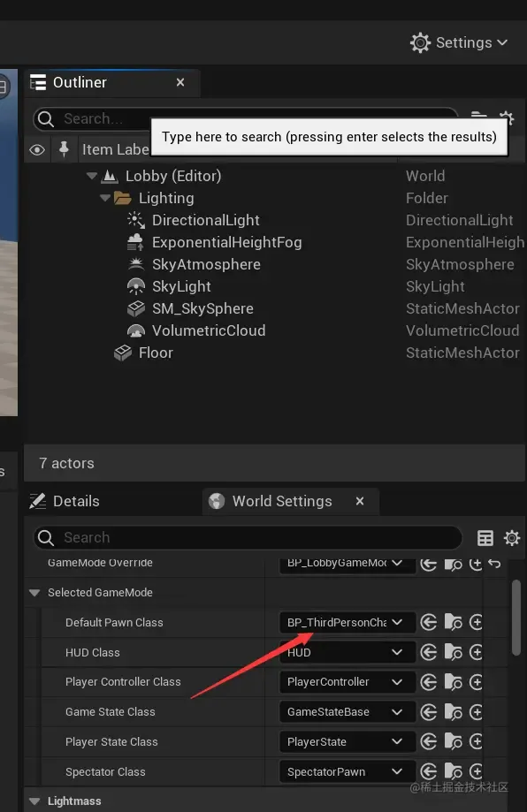527x812 pixels.
Task: Click the World Settings vertical scrollbar
Action: 516,618
